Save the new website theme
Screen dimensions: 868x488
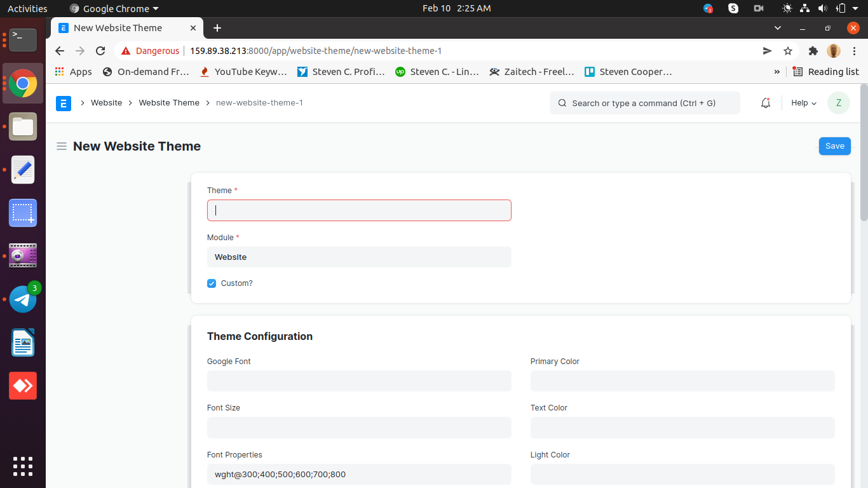tap(834, 146)
